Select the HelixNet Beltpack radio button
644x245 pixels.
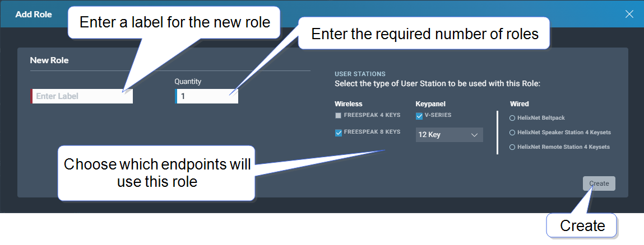[512, 118]
